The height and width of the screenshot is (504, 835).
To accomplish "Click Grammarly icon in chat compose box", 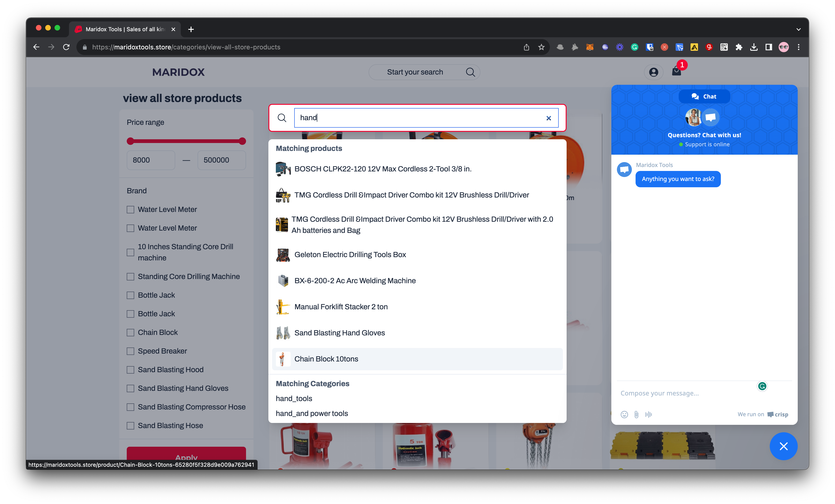I will click(762, 386).
